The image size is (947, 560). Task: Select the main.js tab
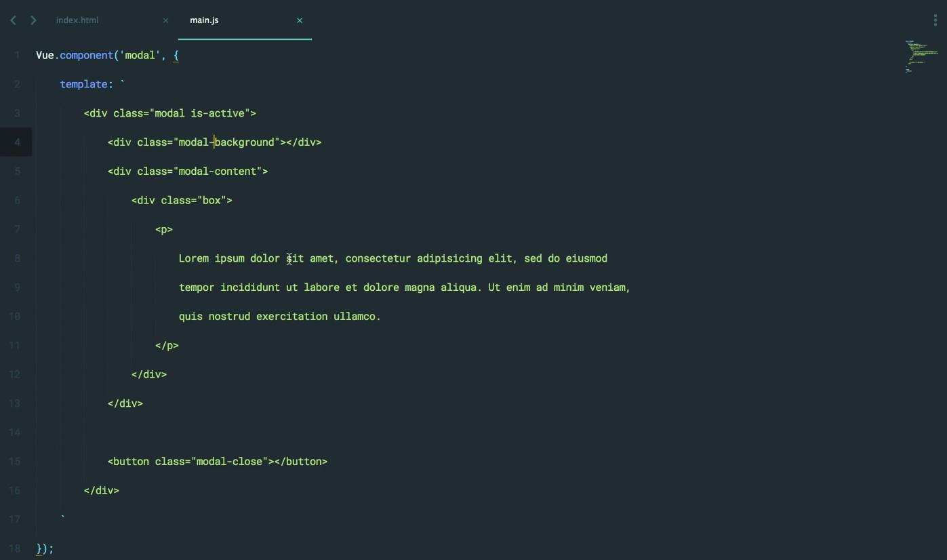204,20
